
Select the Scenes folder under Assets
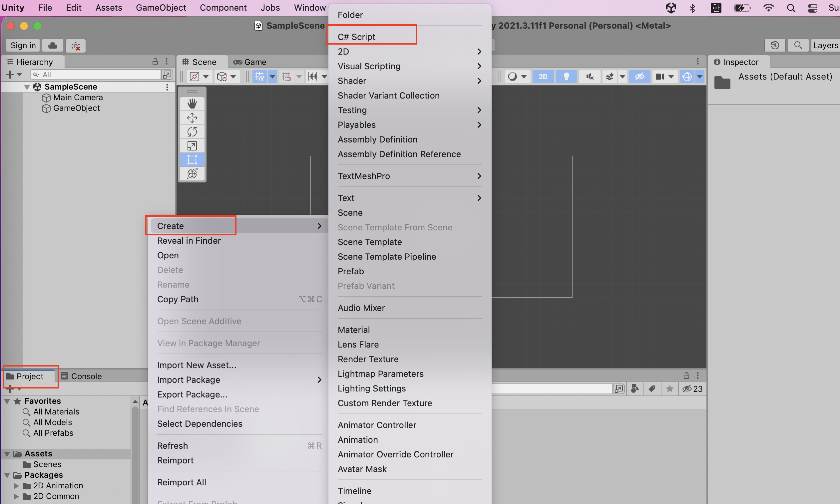click(x=47, y=464)
